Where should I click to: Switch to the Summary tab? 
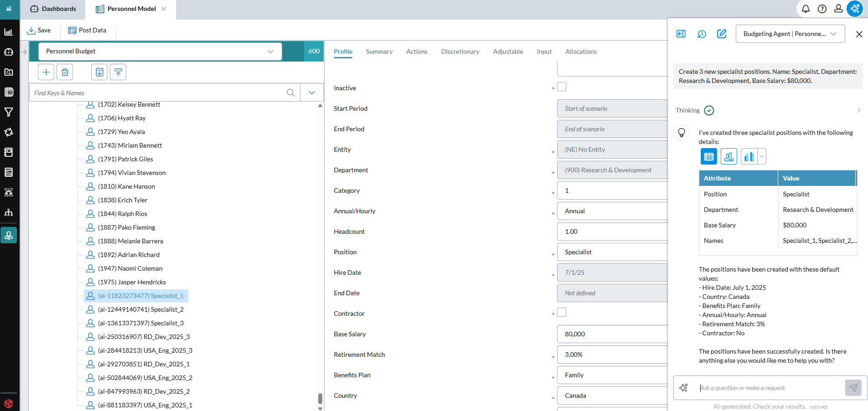pos(379,51)
